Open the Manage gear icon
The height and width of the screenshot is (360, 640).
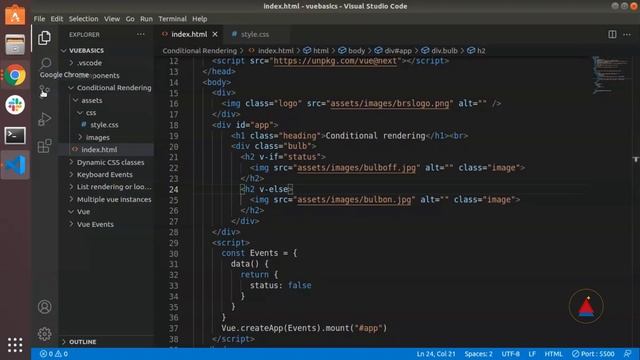tap(44, 334)
